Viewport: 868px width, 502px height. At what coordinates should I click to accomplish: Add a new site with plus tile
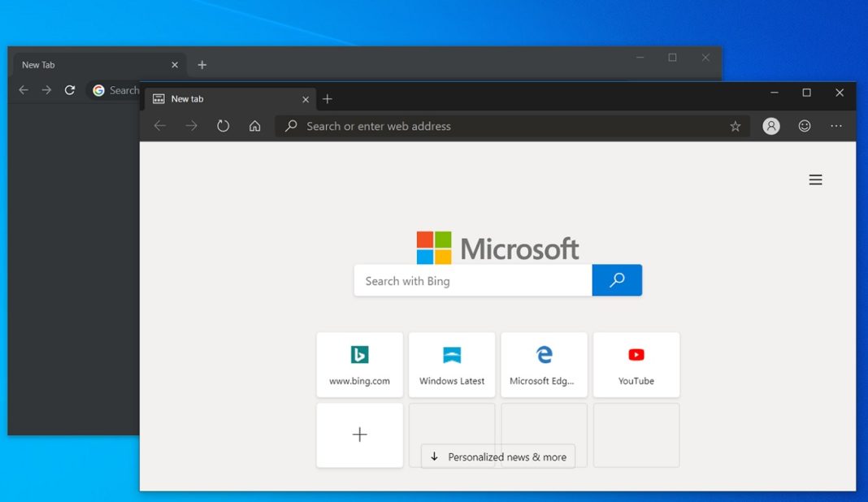(x=359, y=435)
